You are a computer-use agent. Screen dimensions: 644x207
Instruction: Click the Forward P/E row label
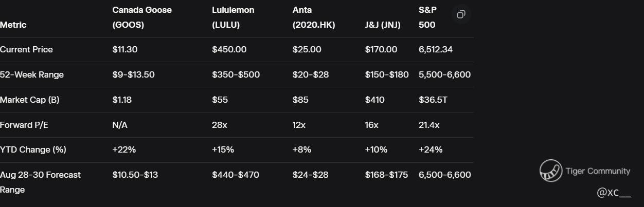point(24,125)
